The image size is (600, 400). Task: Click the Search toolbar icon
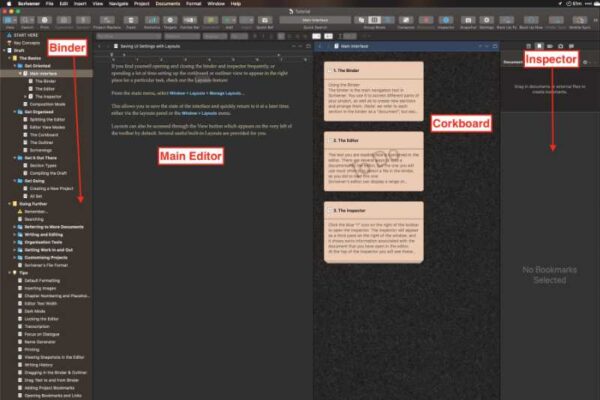27,20
